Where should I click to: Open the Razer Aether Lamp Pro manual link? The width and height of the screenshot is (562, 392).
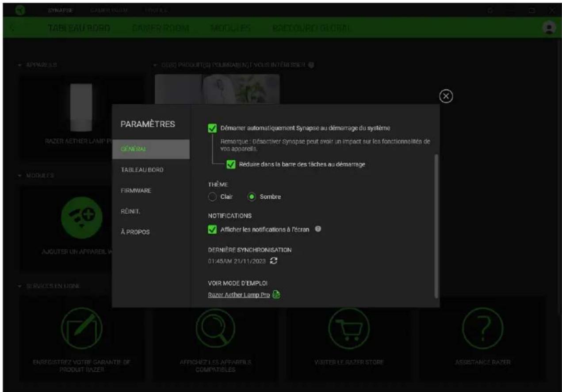point(239,295)
